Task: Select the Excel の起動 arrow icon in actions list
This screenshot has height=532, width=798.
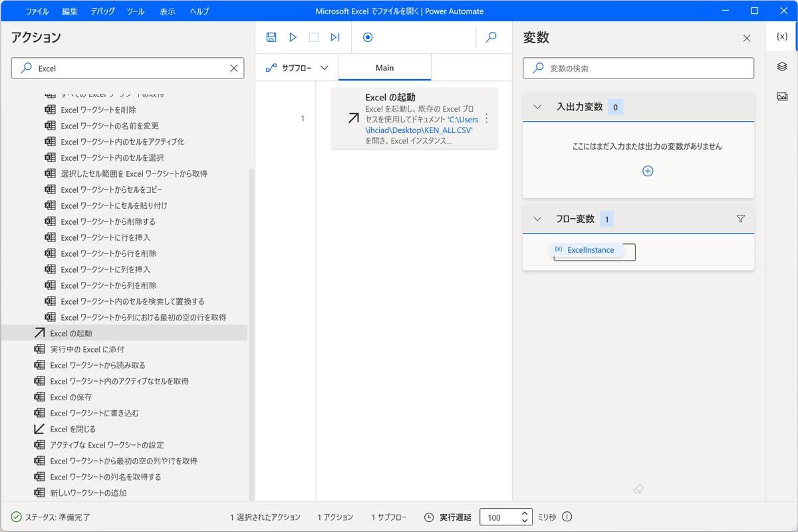Action: (x=40, y=333)
